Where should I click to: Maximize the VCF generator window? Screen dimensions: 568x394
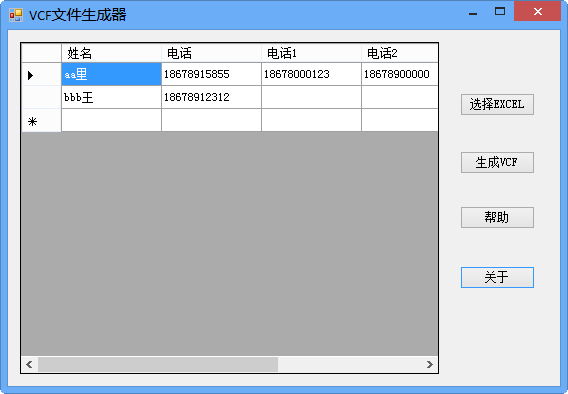[500, 12]
